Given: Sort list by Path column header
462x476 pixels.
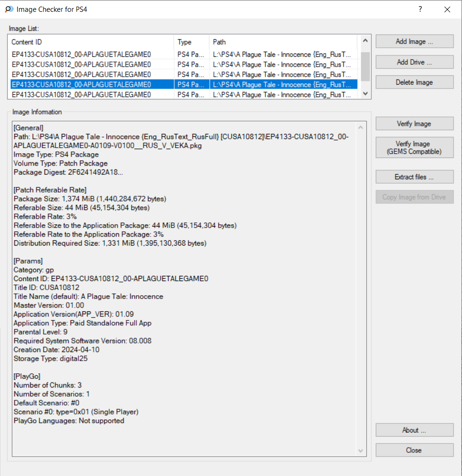Looking at the screenshot, I should click(x=283, y=42).
